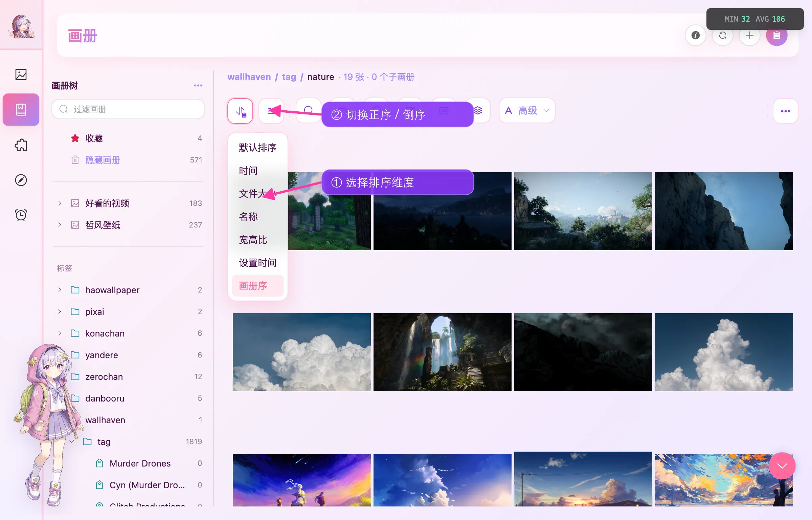Open the purple clipboard task button

776,35
